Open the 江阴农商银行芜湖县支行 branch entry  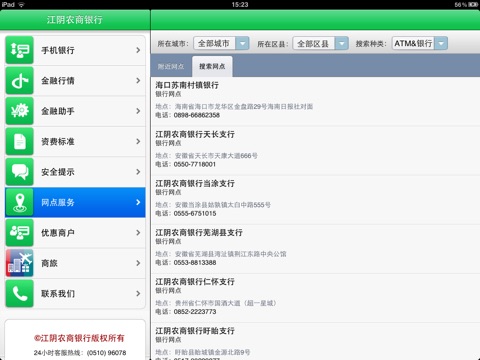tap(315, 249)
